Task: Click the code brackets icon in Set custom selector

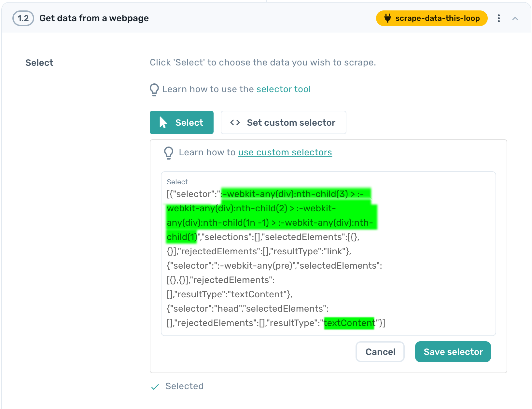Action: point(235,122)
